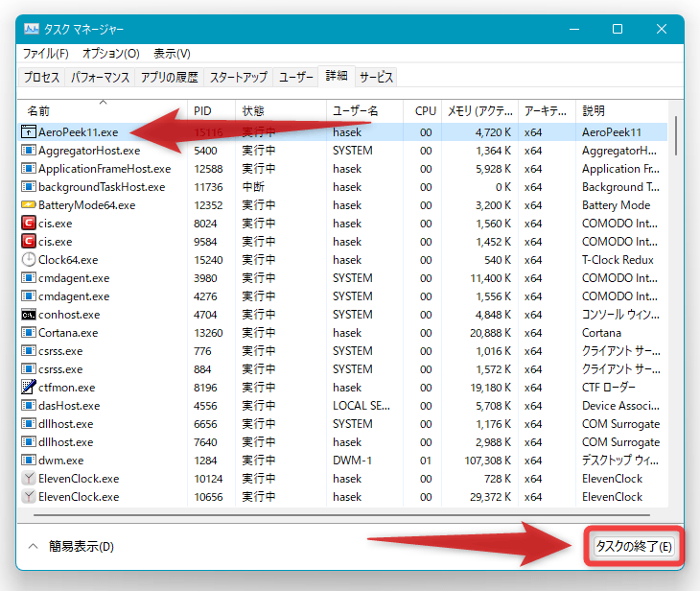Select the 詳細 tab
This screenshot has width=700, height=591.
pyautogui.click(x=337, y=76)
